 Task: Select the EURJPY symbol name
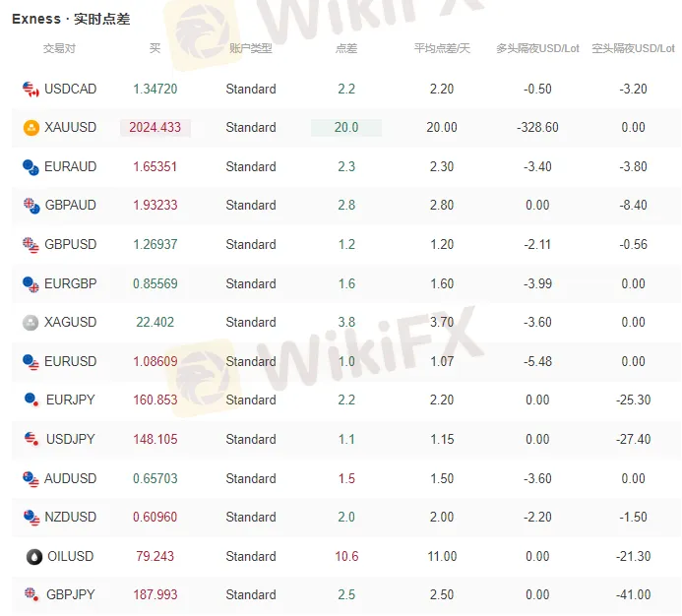(x=71, y=400)
